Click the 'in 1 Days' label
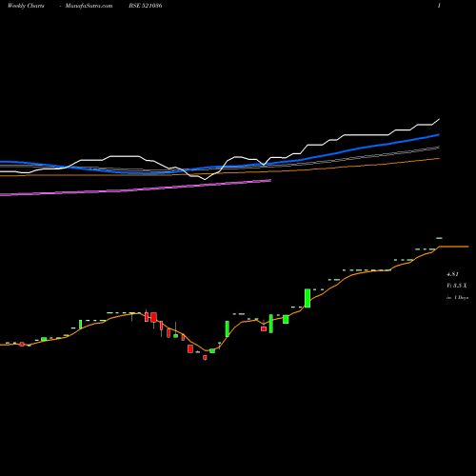This screenshot has height=476, width=476. click(457, 298)
